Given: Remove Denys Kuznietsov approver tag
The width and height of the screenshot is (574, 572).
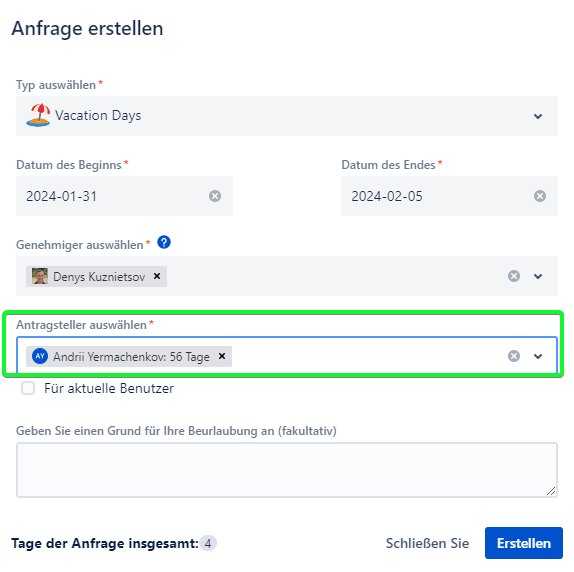Looking at the screenshot, I should (157, 276).
